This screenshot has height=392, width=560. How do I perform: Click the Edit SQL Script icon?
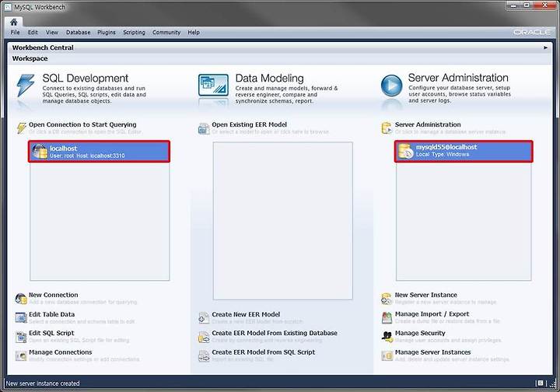pyautogui.click(x=21, y=337)
